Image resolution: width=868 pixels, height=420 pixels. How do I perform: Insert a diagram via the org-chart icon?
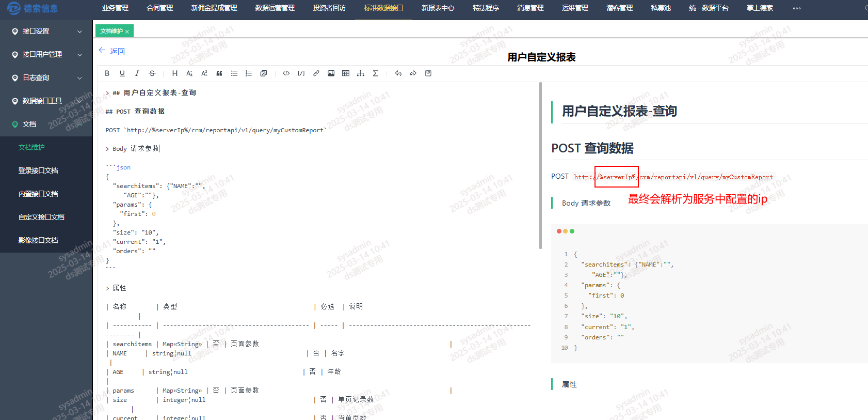coord(361,73)
